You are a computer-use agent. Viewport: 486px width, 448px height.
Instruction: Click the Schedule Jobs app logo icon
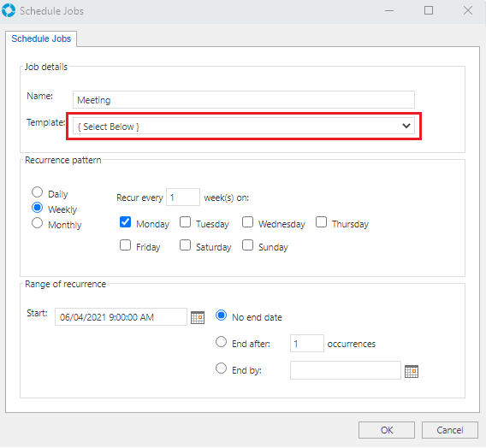(9, 10)
